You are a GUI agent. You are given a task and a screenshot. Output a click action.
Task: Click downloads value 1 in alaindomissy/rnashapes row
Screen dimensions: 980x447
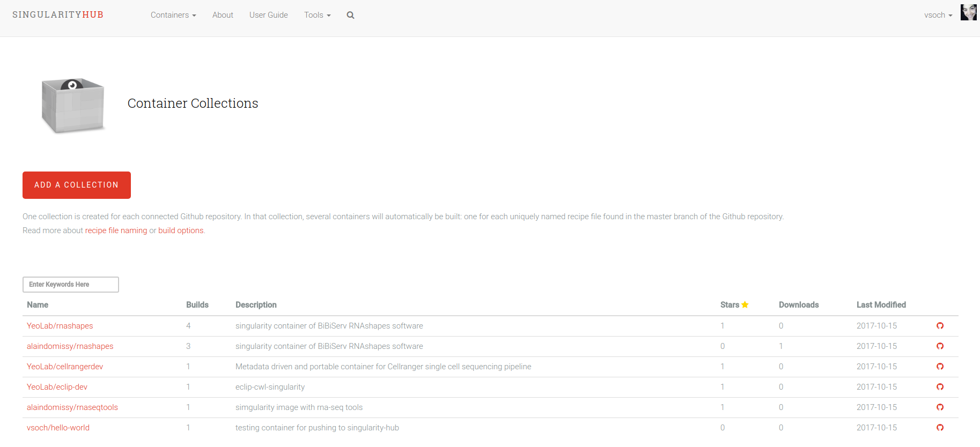point(781,346)
